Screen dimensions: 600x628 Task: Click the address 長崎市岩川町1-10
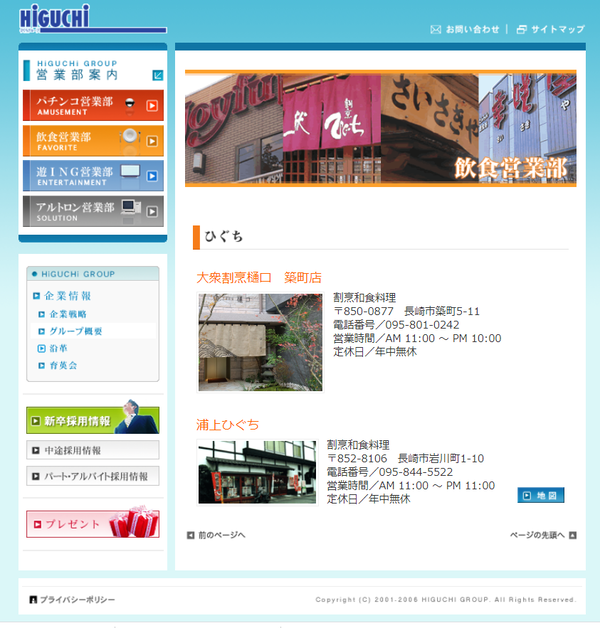point(441,459)
